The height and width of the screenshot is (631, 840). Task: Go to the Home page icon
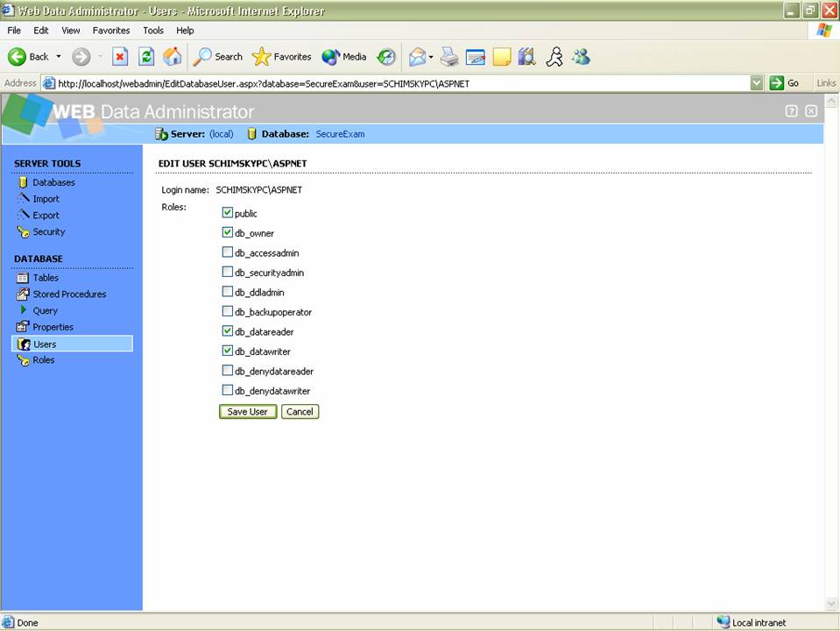(x=173, y=56)
